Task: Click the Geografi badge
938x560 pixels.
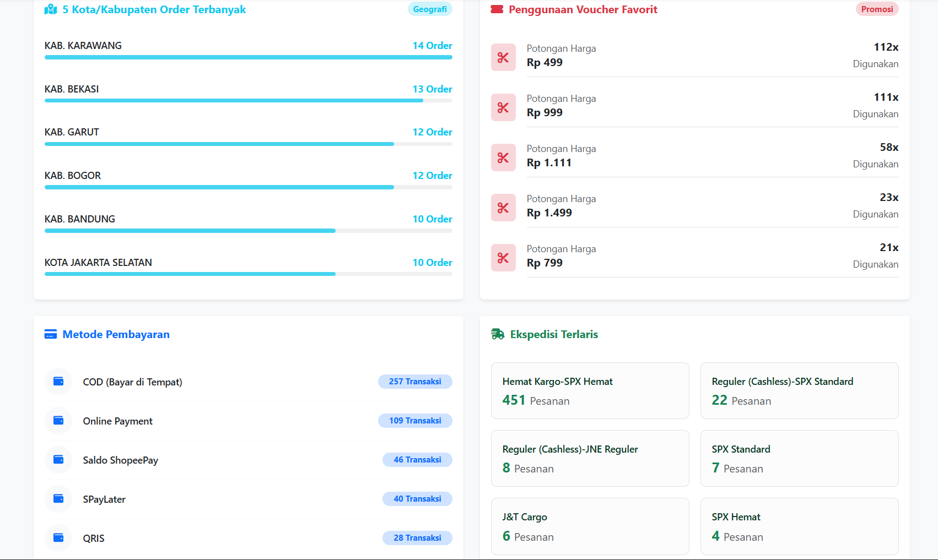Action: click(430, 9)
